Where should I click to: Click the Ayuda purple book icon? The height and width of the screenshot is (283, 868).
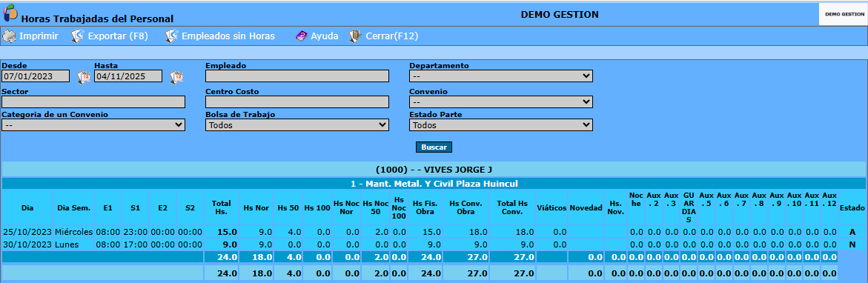[x=301, y=36]
